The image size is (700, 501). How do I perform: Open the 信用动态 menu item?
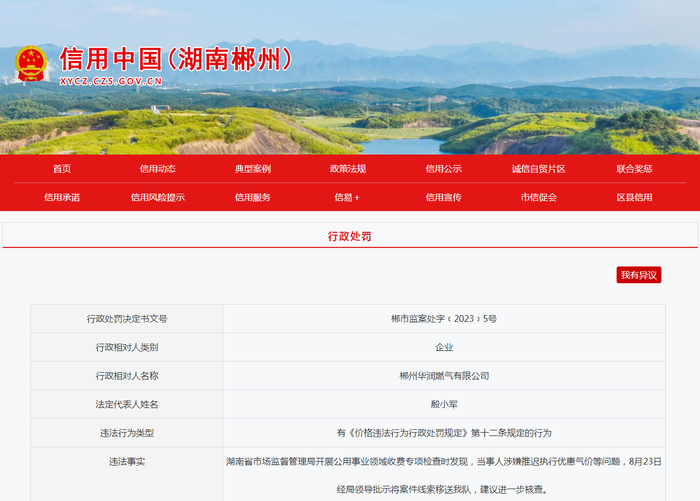158,169
